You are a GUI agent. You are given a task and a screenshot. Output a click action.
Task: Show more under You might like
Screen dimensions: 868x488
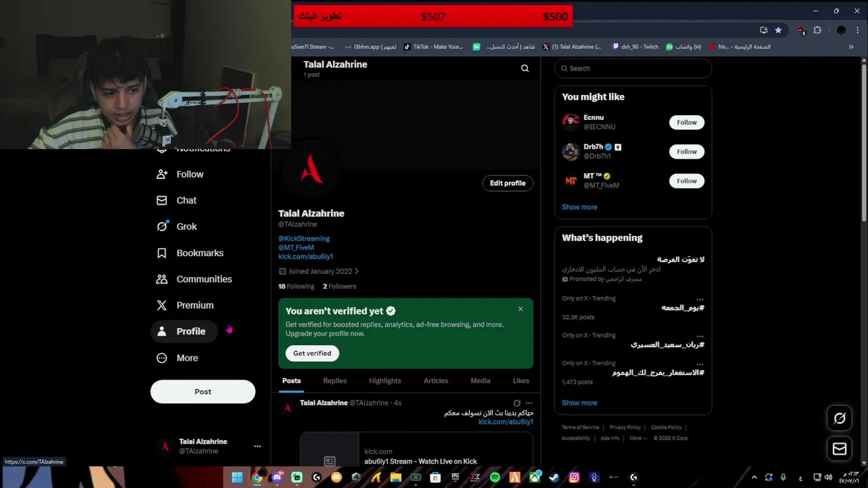pos(580,207)
